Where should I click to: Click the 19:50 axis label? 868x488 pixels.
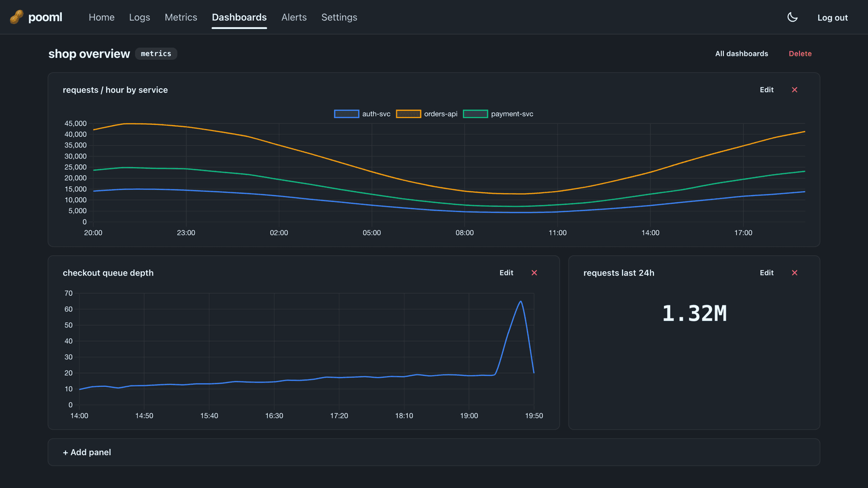coord(534,416)
